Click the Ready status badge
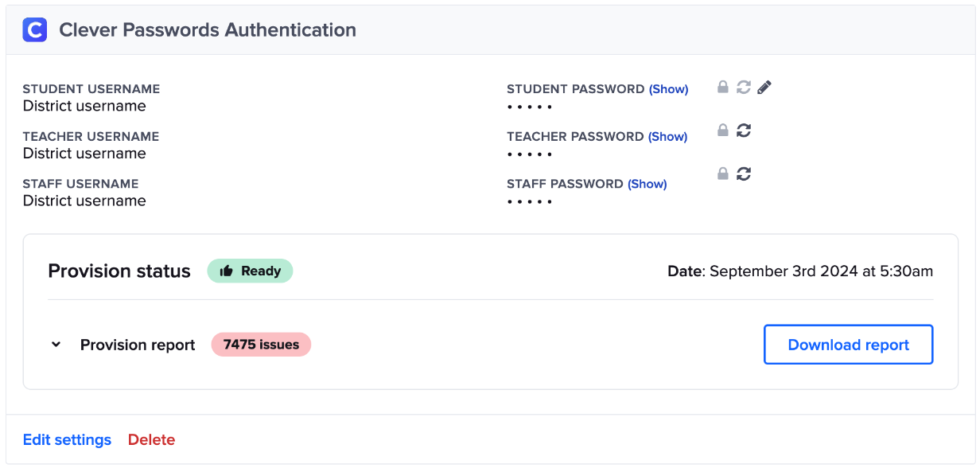 coord(250,271)
